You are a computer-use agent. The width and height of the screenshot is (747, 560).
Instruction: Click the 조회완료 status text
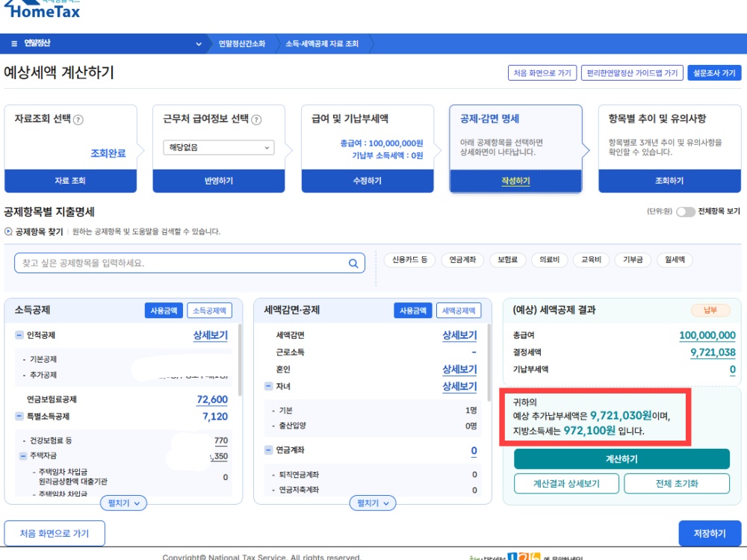(108, 153)
